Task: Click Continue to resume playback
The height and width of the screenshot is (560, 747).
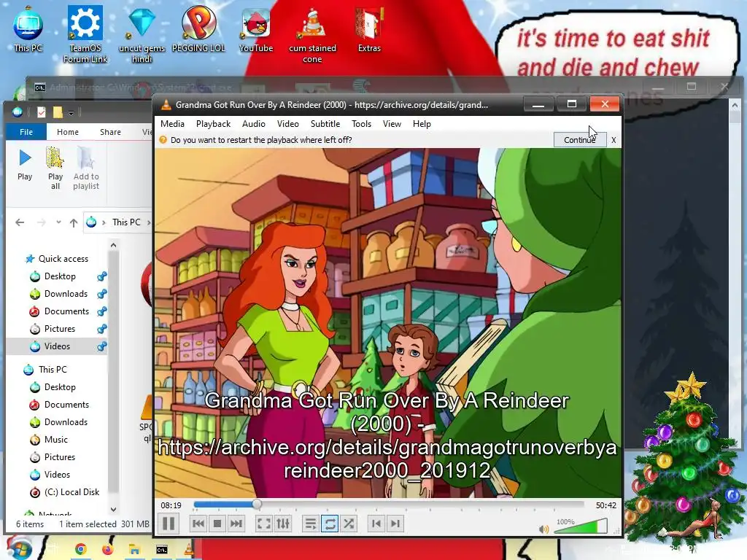Action: 580,140
